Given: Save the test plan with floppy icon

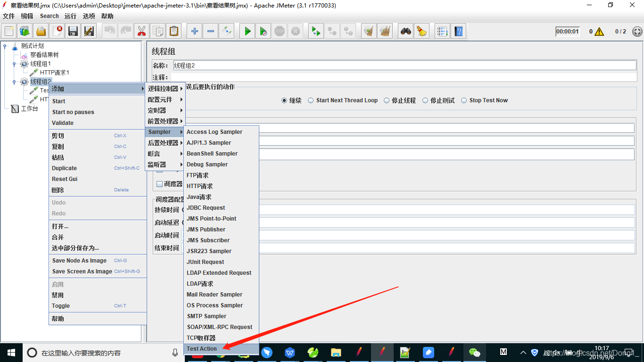Looking at the screenshot, I should (73, 31).
